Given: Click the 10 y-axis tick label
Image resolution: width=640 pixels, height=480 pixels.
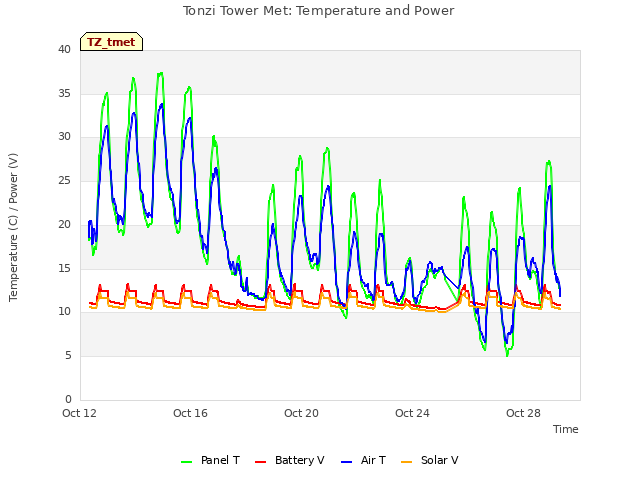Looking at the screenshot, I should (x=64, y=312).
